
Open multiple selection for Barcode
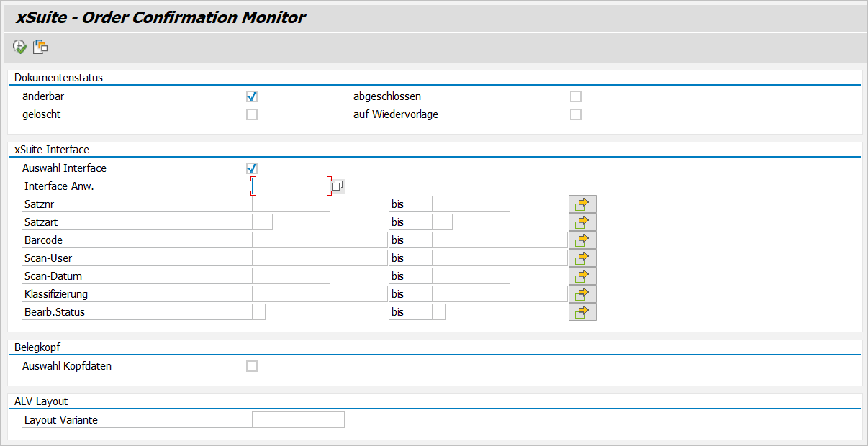[x=582, y=240]
